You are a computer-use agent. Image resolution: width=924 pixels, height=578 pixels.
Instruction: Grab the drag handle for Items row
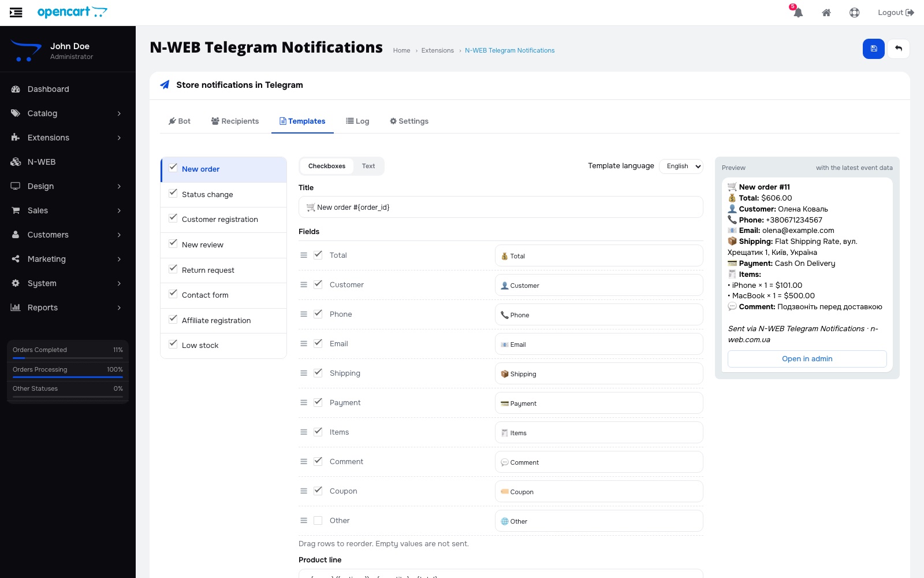tap(304, 432)
